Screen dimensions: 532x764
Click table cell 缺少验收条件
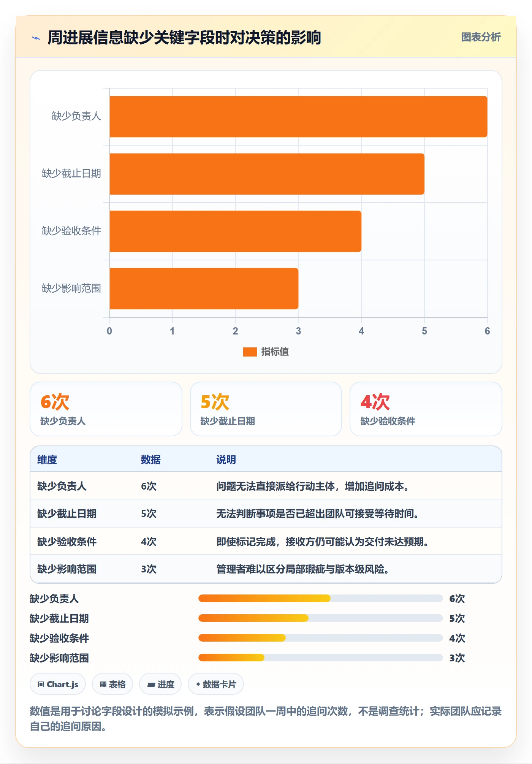(67, 542)
